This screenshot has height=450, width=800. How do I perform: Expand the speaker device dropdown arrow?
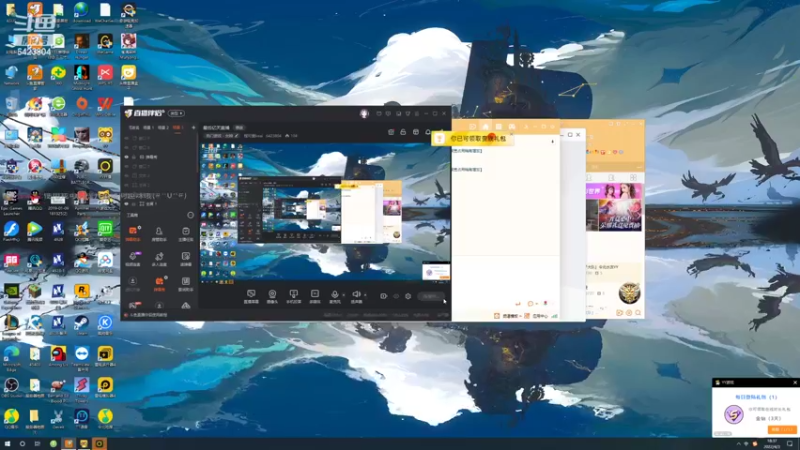365,295
